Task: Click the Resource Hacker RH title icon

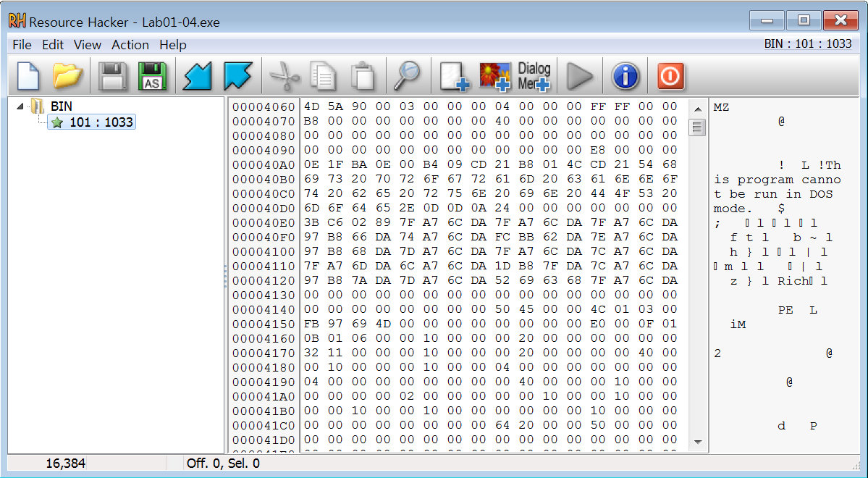Action: click(x=17, y=21)
